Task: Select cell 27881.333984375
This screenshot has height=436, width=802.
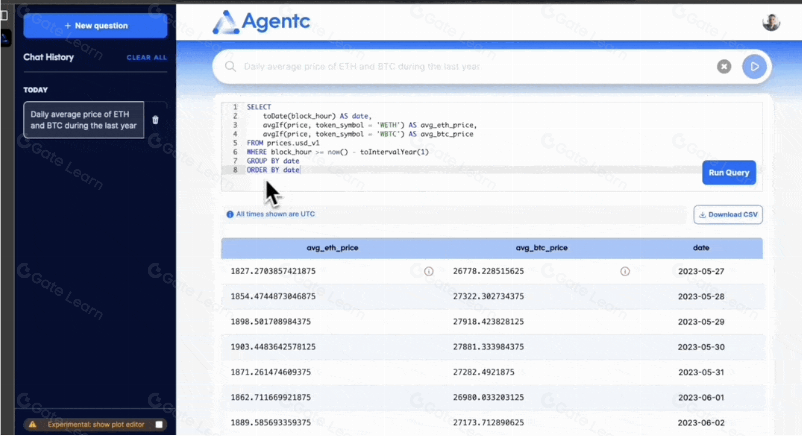Action: click(488, 347)
